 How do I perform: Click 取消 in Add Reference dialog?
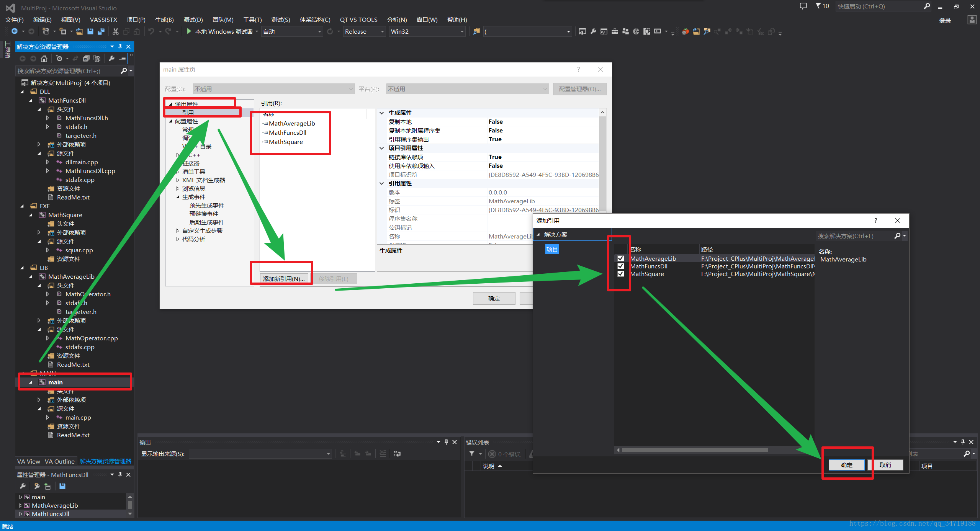pyautogui.click(x=885, y=465)
